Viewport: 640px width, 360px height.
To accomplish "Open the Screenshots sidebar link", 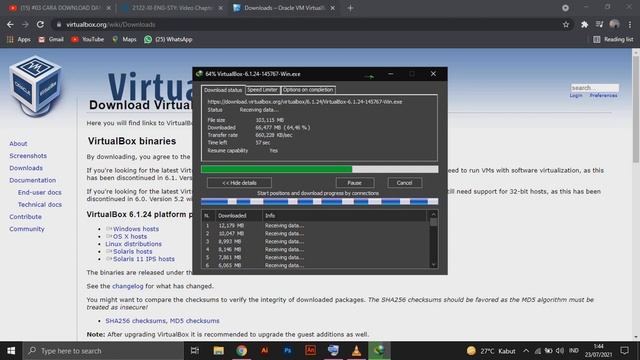I will point(28,156).
